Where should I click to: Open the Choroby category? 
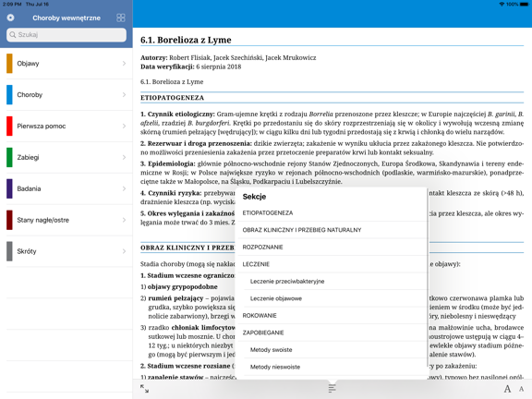click(66, 94)
